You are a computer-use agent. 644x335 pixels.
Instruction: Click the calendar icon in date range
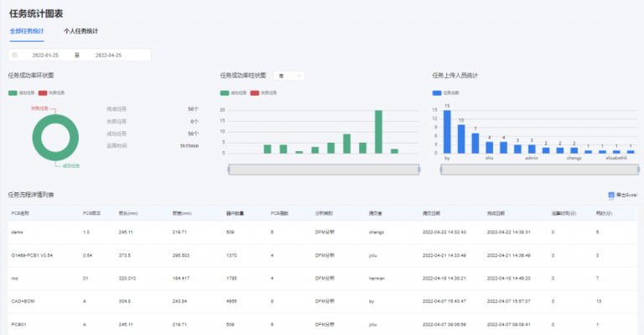[x=15, y=55]
